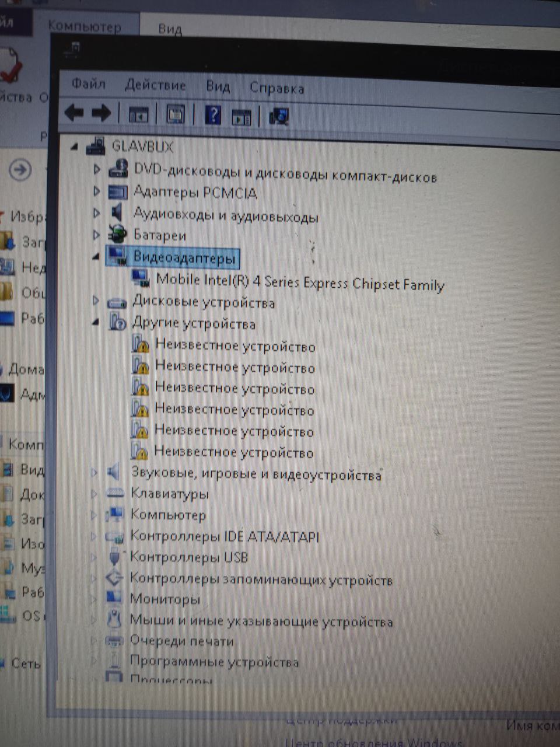Image resolution: width=560 pixels, height=747 pixels.
Task: Click Scan for hardware changes toolbar icon
Action: [x=279, y=116]
